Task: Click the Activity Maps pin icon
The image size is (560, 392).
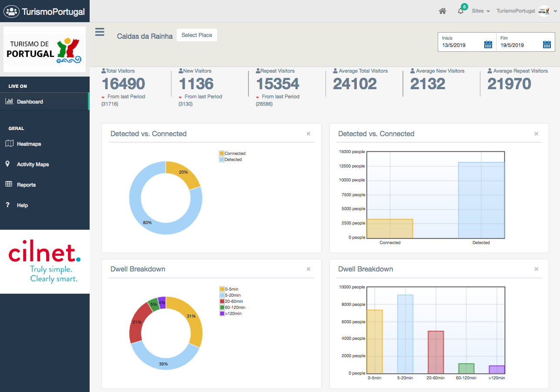Action: [7, 164]
